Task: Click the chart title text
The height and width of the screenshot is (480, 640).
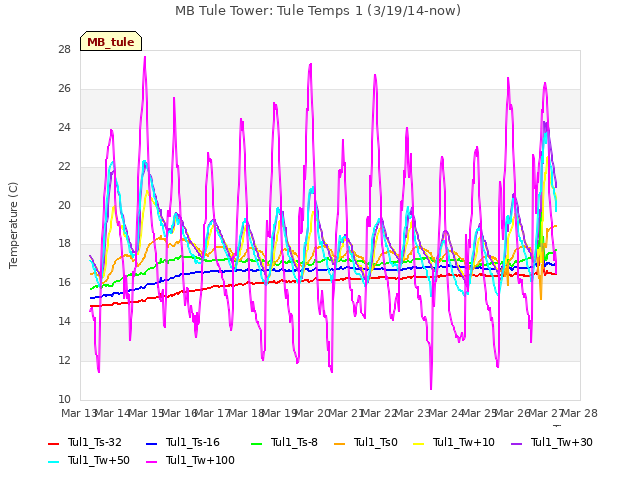Action: click(x=318, y=11)
